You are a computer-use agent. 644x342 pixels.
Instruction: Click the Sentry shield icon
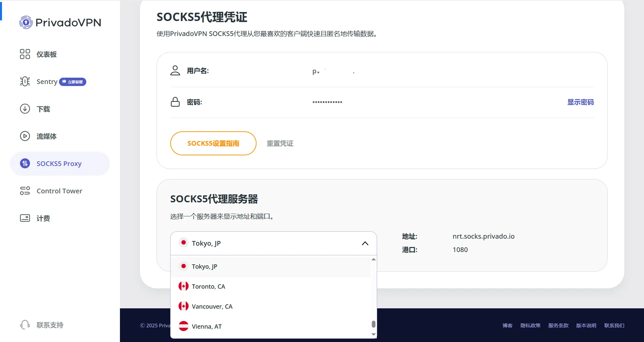pyautogui.click(x=25, y=81)
